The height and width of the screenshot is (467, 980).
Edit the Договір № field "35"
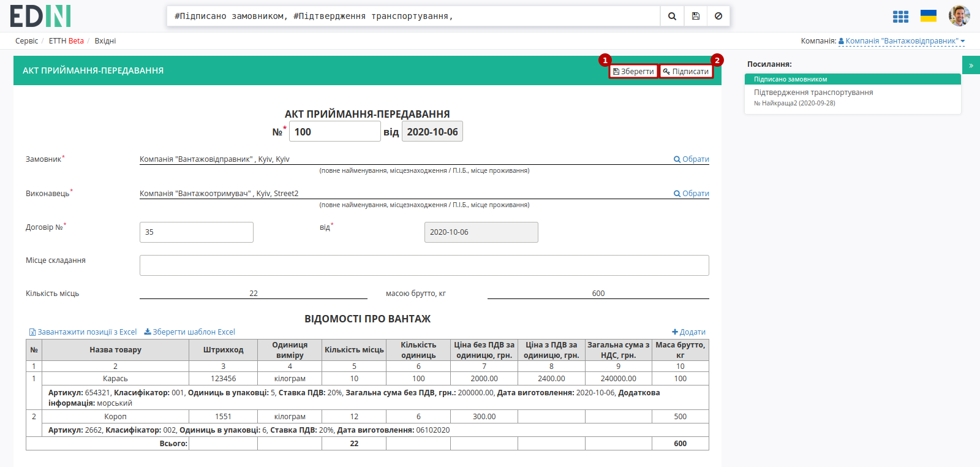point(197,232)
